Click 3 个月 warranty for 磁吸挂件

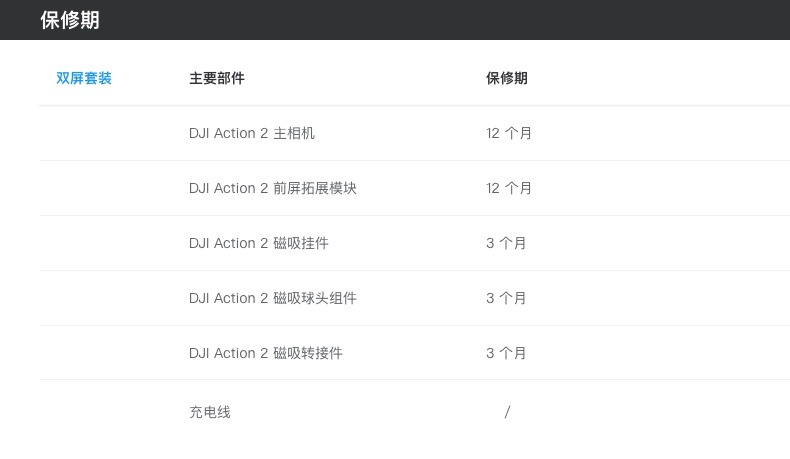[x=506, y=243]
